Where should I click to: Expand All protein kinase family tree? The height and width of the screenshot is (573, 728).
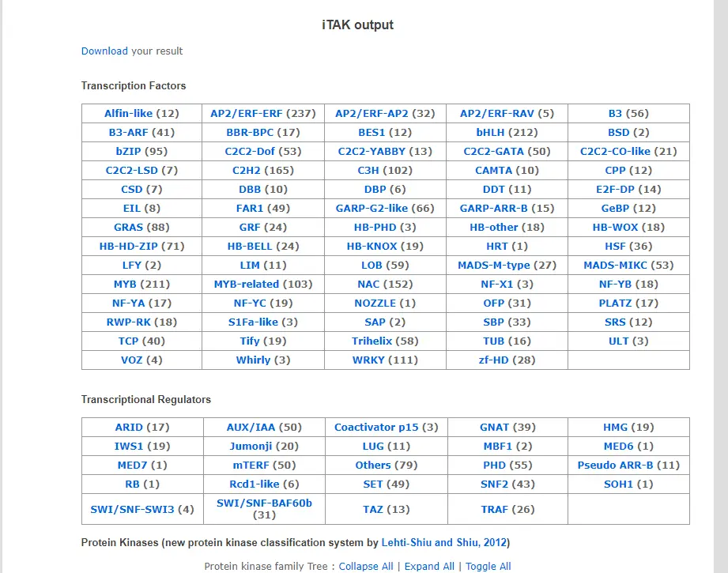pos(429,566)
